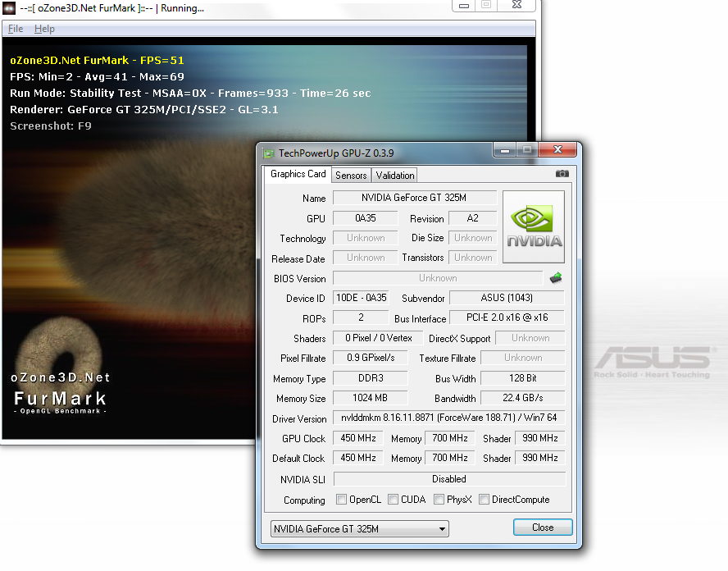
Task: Click the Bus Width 128 Bit field
Action: coord(523,378)
